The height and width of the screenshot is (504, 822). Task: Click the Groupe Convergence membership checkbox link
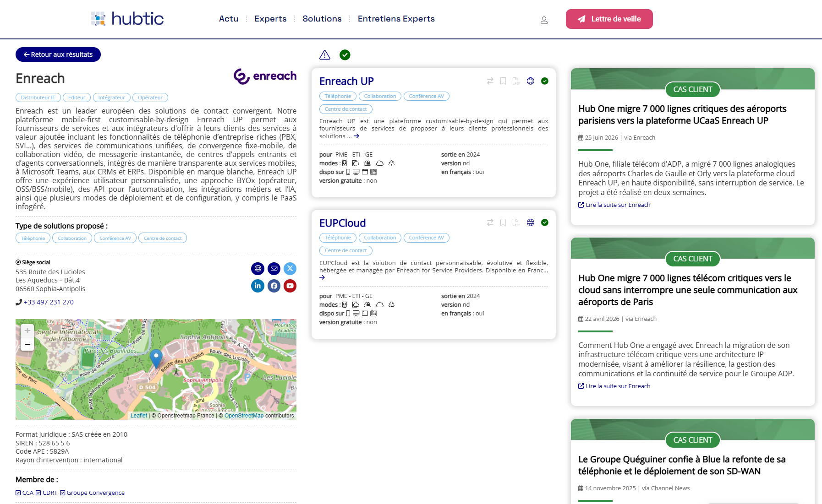92,493
